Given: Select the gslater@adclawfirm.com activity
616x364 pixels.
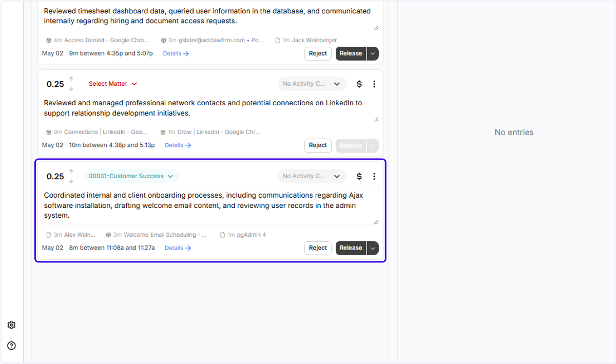Looking at the screenshot, I should click(x=212, y=40).
